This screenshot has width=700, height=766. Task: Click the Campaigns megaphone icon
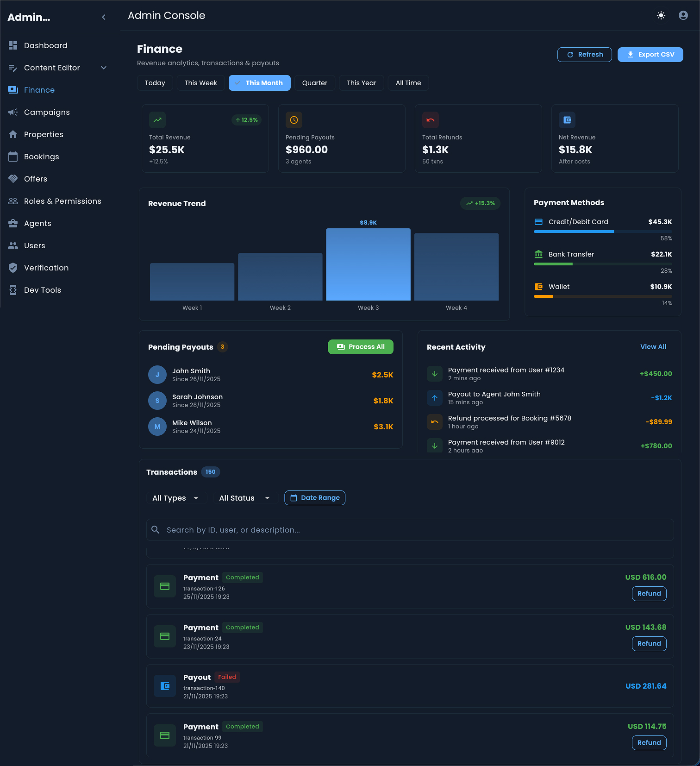[13, 112]
